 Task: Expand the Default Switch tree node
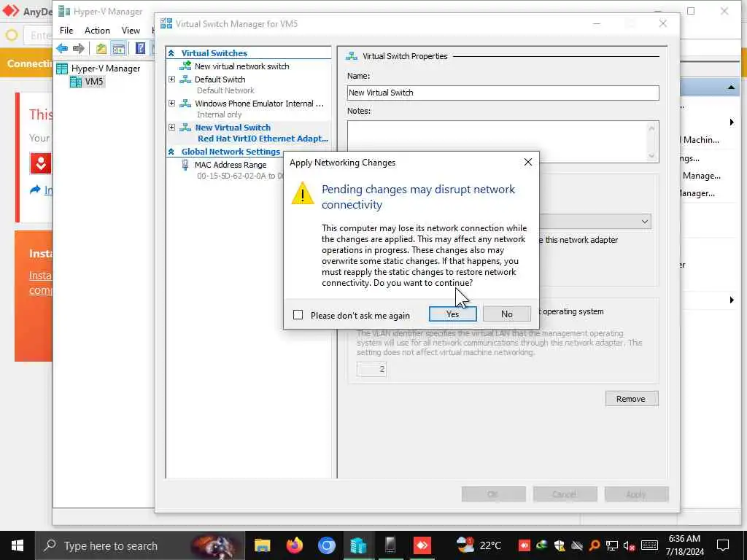click(x=171, y=79)
